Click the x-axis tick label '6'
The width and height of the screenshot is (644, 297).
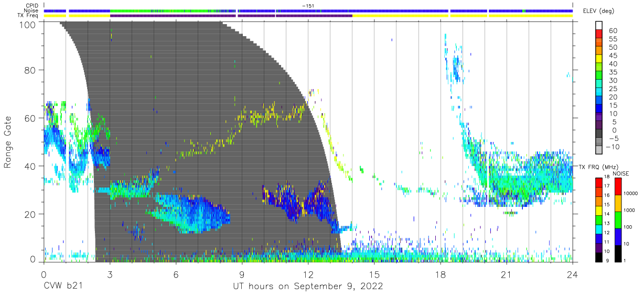coord(176,274)
